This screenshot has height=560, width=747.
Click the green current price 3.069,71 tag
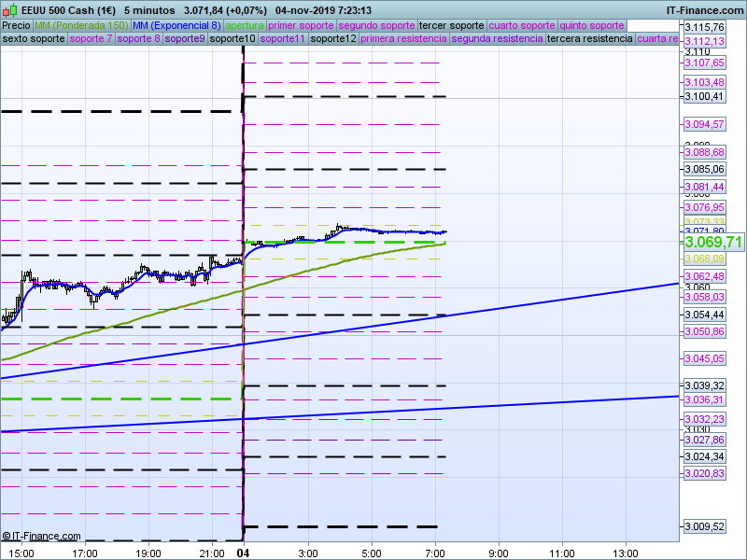click(713, 242)
